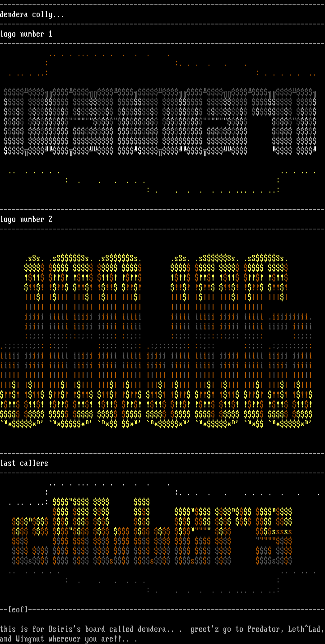Viewport: 325px width, 644px height.
Task: Select the "logo number 2" heading
Action: [26, 220]
